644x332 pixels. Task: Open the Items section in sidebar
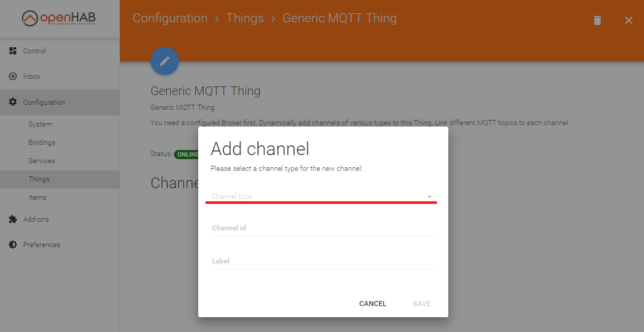pos(38,197)
